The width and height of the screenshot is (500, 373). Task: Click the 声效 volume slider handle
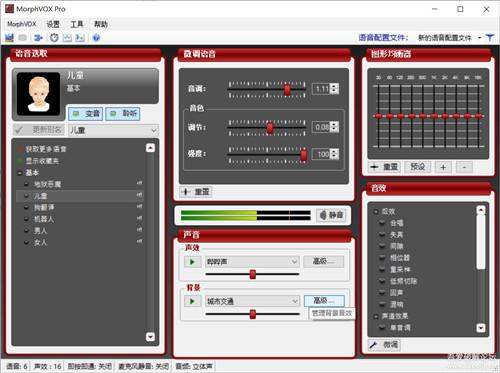253,274
